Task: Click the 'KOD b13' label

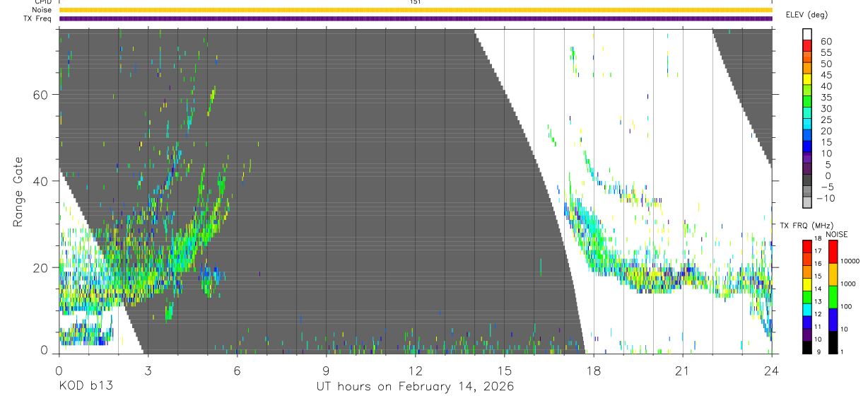Action: (86, 385)
